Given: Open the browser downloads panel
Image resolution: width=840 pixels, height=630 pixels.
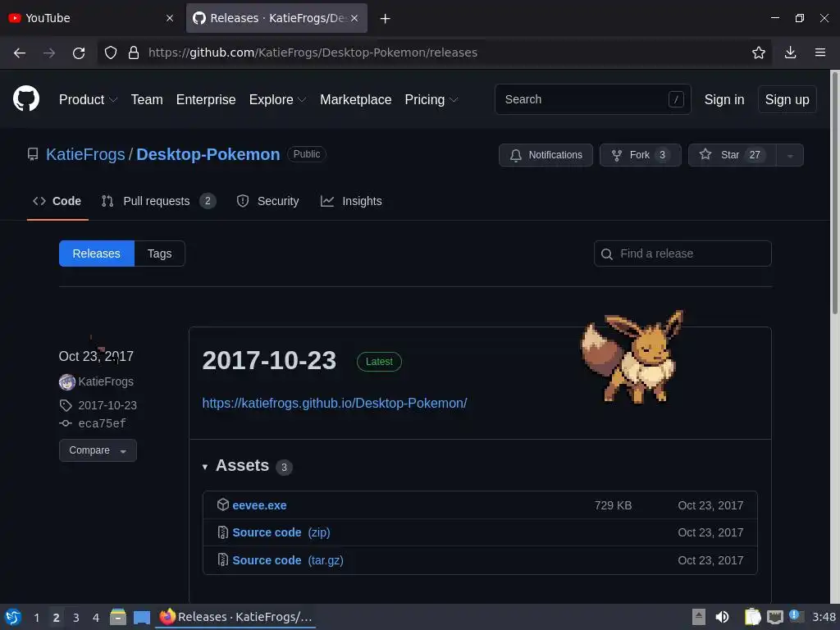Looking at the screenshot, I should click(790, 52).
